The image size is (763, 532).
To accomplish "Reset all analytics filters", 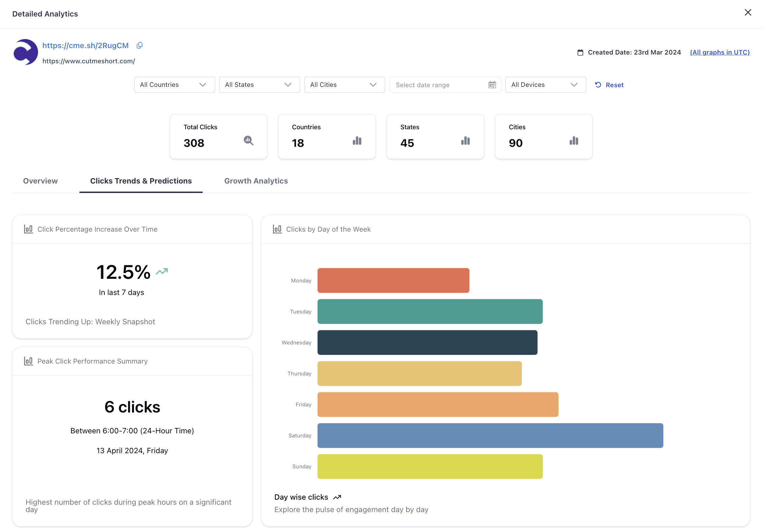I will click(609, 85).
